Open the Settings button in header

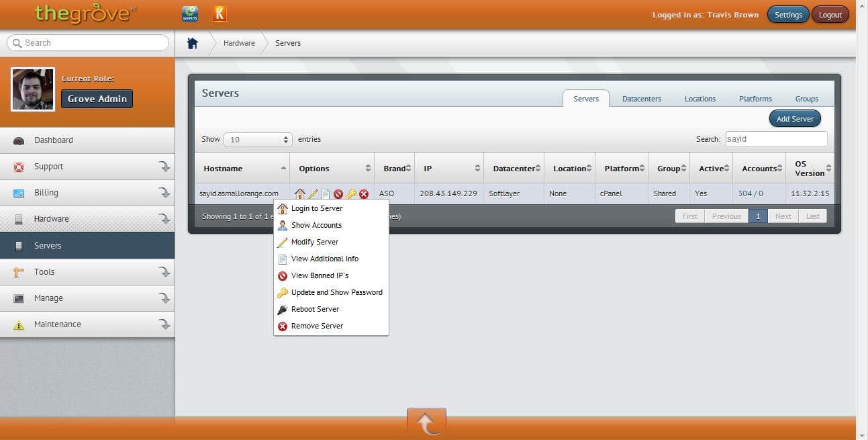pos(787,15)
